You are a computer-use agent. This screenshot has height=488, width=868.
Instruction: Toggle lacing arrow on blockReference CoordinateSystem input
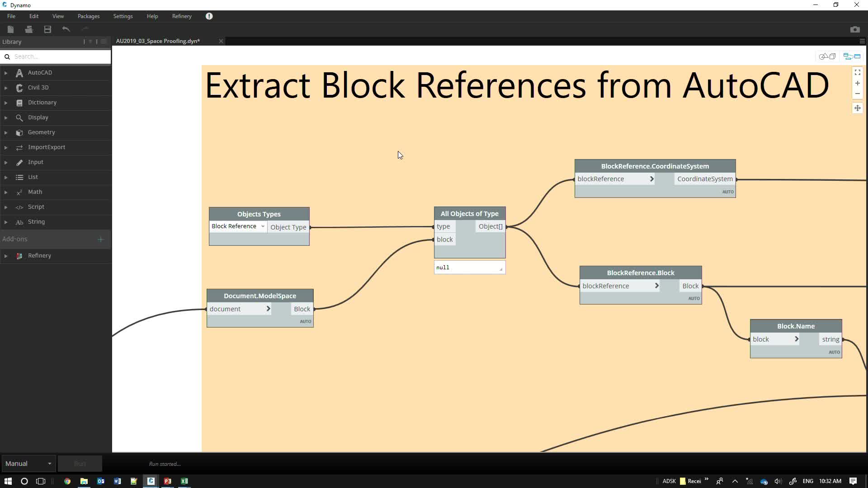651,179
